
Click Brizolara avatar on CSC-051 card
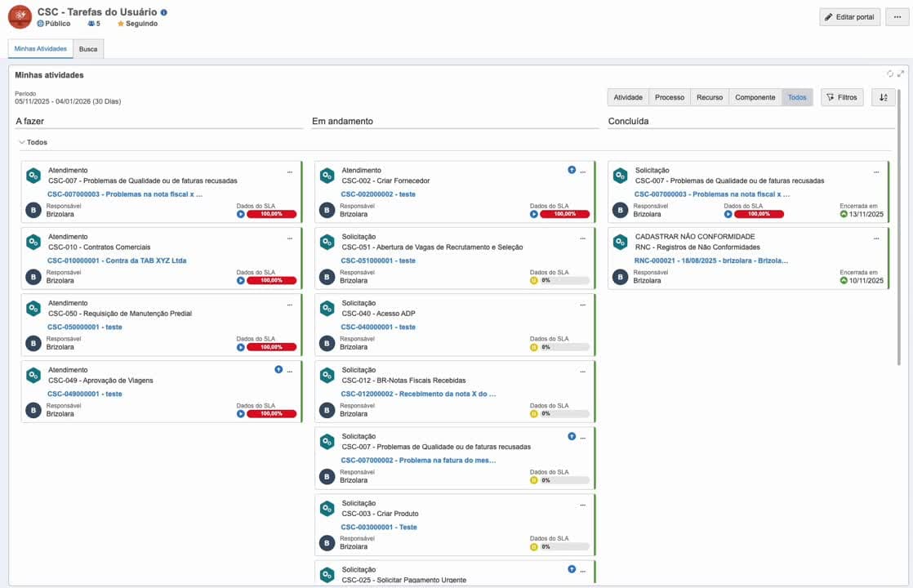pos(327,277)
